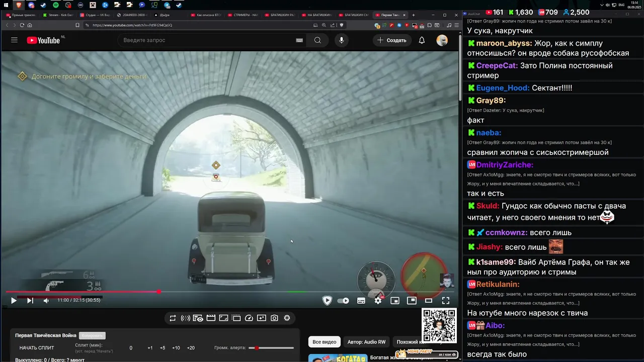Open the on-screen keyboard in search box
This screenshot has width=644, height=362.
click(299, 40)
